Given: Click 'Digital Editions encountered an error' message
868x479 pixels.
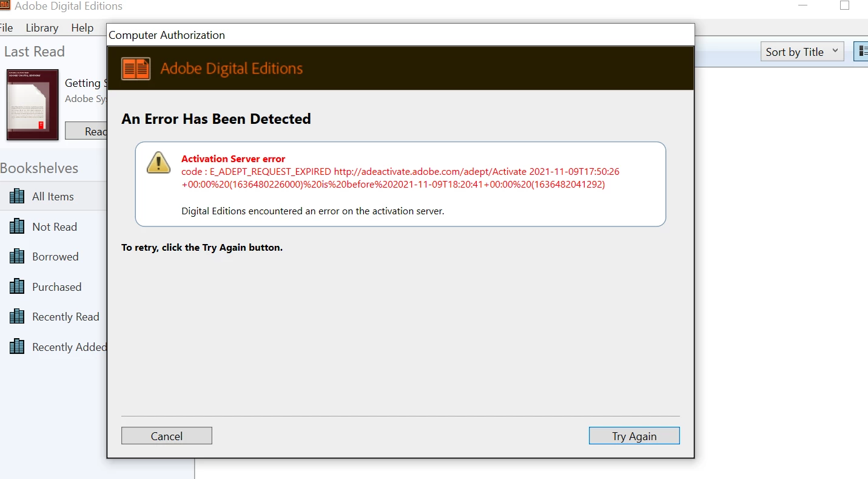Looking at the screenshot, I should point(313,211).
